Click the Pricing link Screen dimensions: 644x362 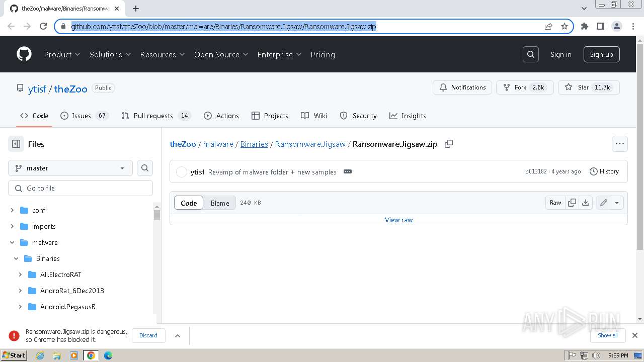[323, 54]
